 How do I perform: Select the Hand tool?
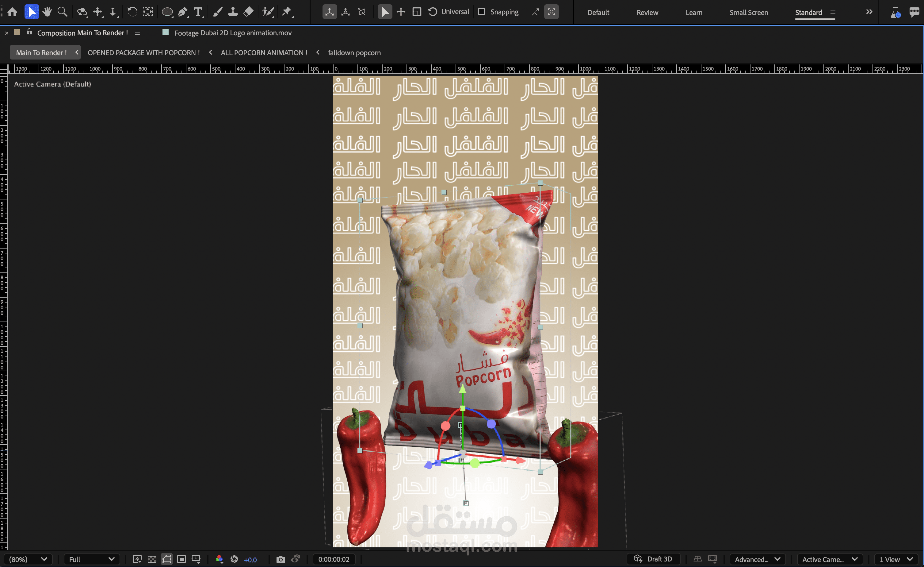tap(47, 12)
